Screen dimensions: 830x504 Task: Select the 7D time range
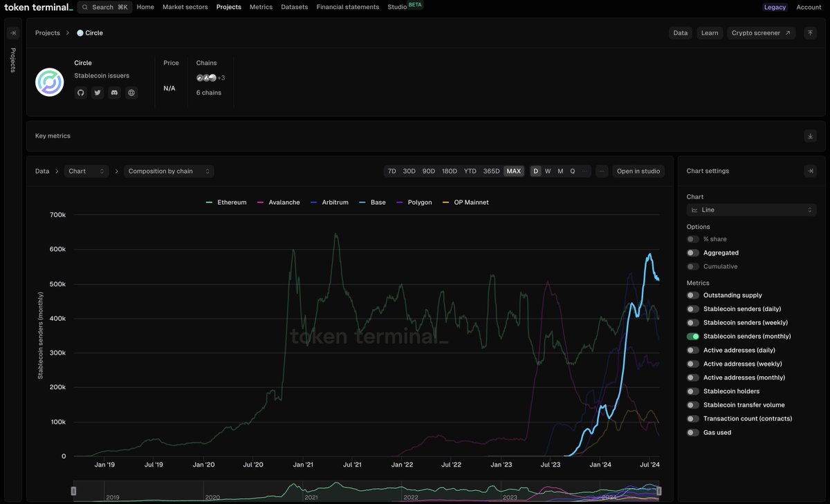[392, 171]
